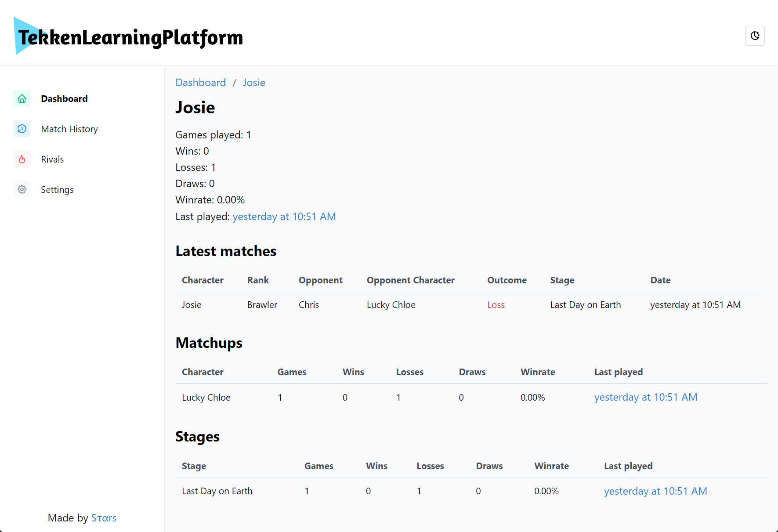Screen dimensions: 778x532
Task: Click Lucky Chloe in Latest matches row
Action: coord(391,305)
